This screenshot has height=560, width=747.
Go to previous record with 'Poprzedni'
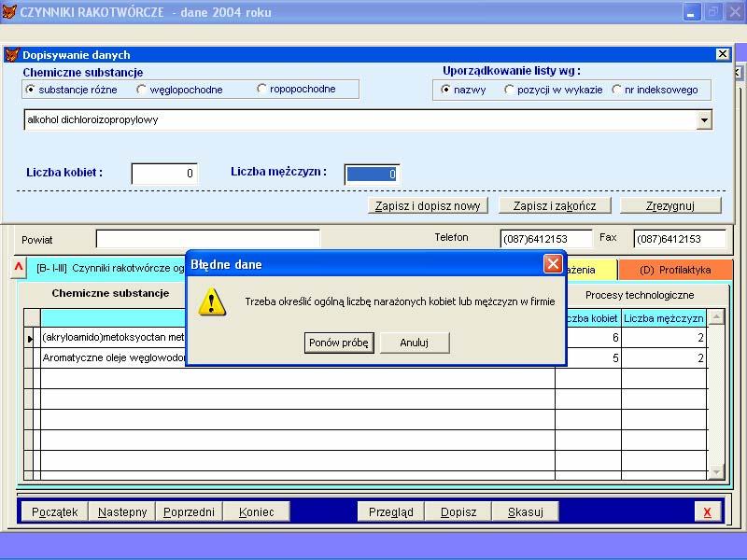(190, 511)
